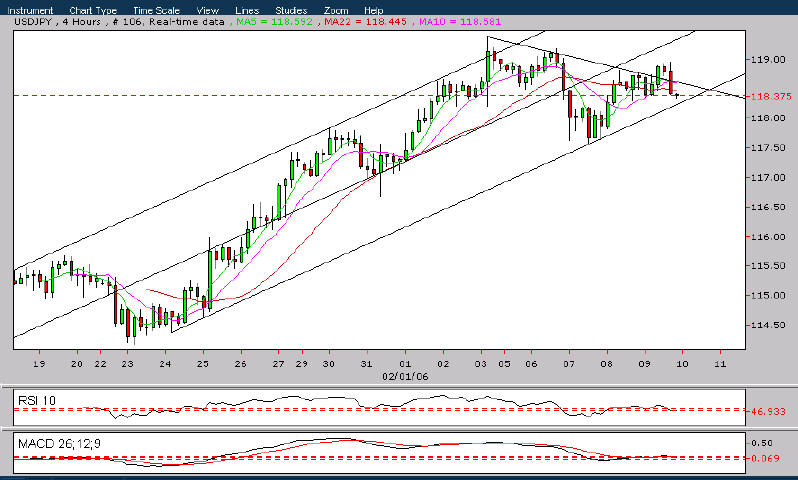This screenshot has width=798, height=480.
Task: Open the Chart Type menu
Action: point(93,10)
